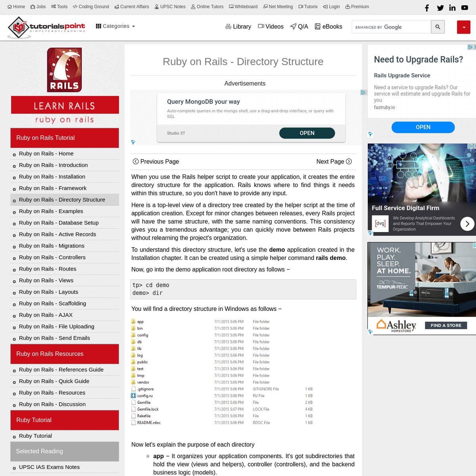Screen dimensions: 476x476
Task: Select the Premium membership option
Action: coord(357,6)
